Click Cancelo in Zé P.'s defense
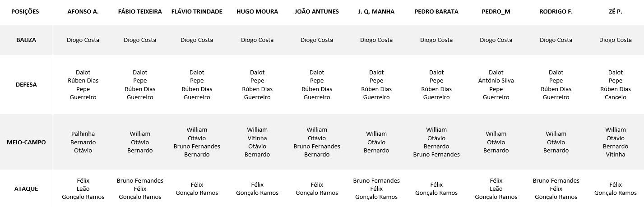 click(616, 97)
